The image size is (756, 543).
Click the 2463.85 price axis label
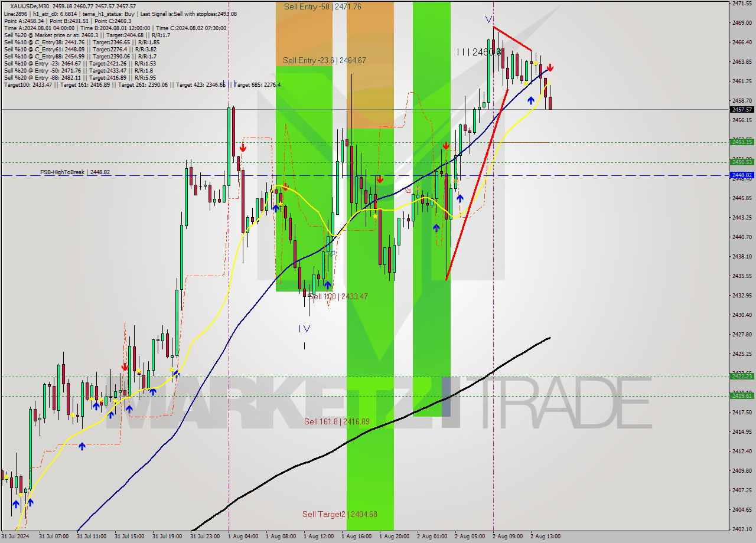pyautogui.click(x=742, y=61)
